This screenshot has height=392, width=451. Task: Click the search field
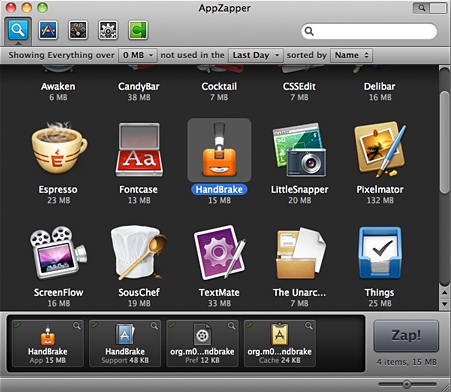click(369, 31)
